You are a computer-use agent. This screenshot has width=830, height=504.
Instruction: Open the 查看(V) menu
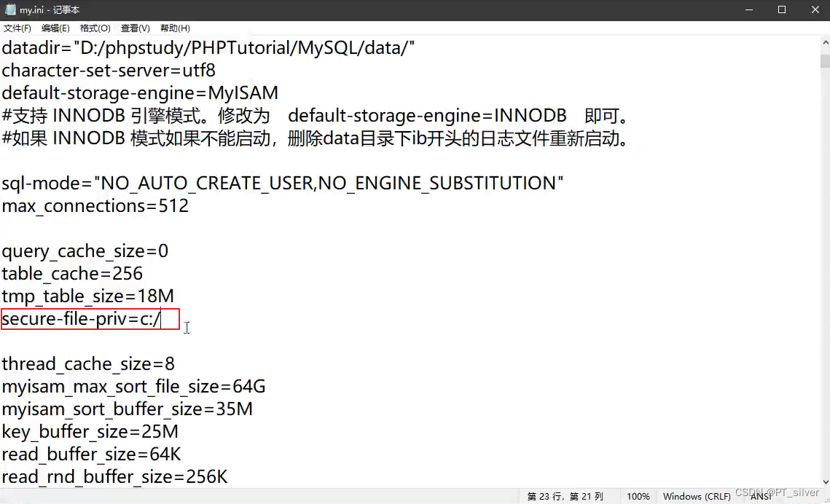click(x=135, y=28)
